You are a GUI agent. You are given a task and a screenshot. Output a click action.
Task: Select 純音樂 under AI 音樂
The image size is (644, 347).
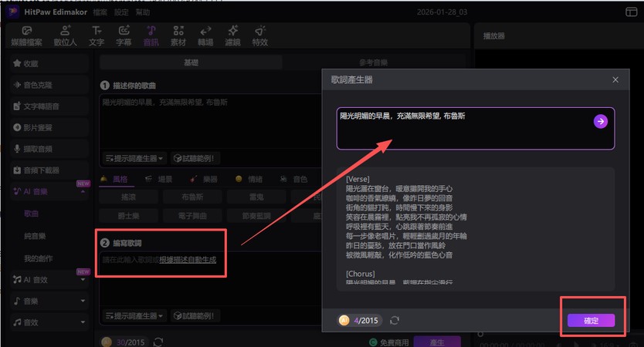(x=35, y=236)
